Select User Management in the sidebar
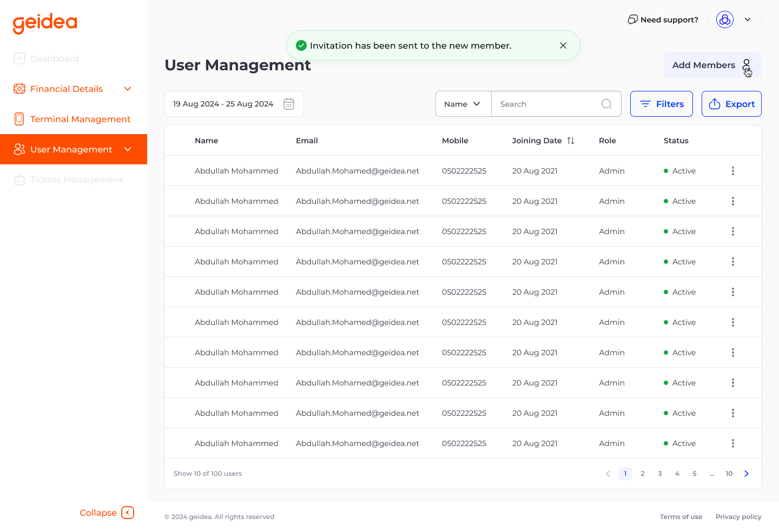Viewport: 779px width, 532px height. point(71,149)
